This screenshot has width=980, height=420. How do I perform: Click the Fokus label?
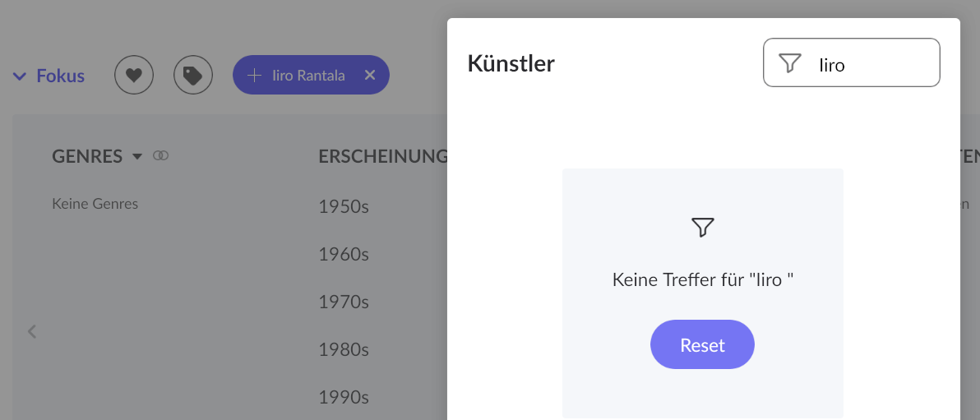click(61, 76)
